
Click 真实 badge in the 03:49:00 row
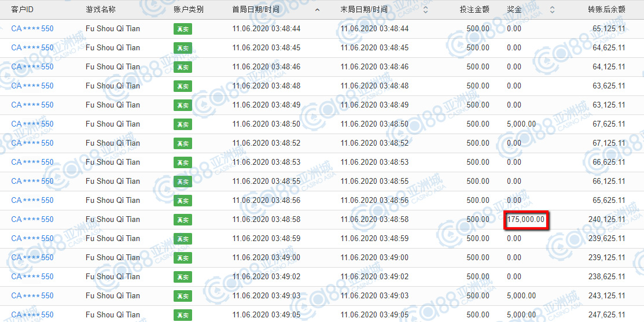(182, 258)
